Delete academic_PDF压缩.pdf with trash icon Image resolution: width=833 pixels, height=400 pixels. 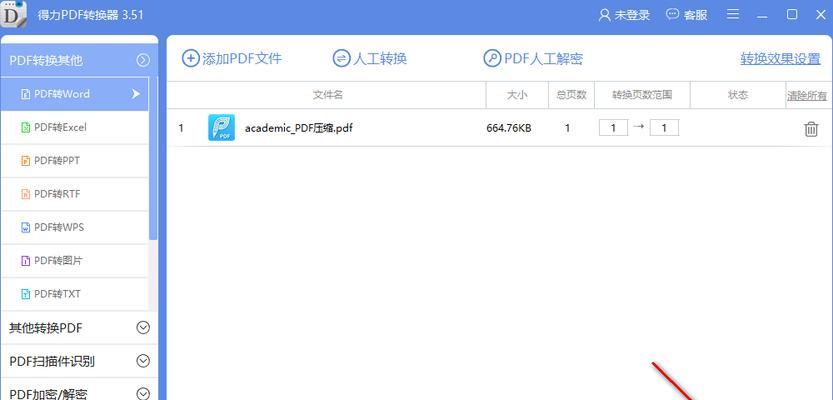click(811, 129)
